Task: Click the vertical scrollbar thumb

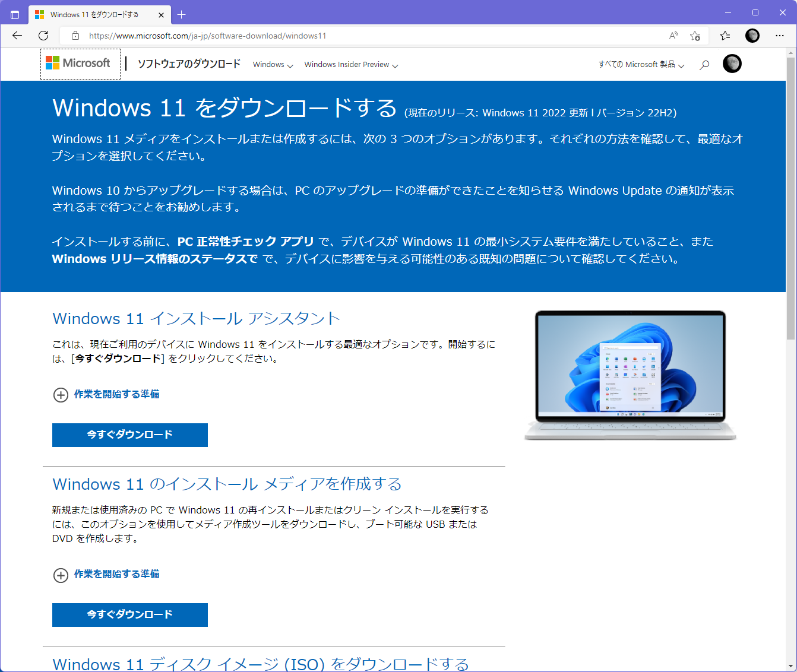Action: [790, 199]
